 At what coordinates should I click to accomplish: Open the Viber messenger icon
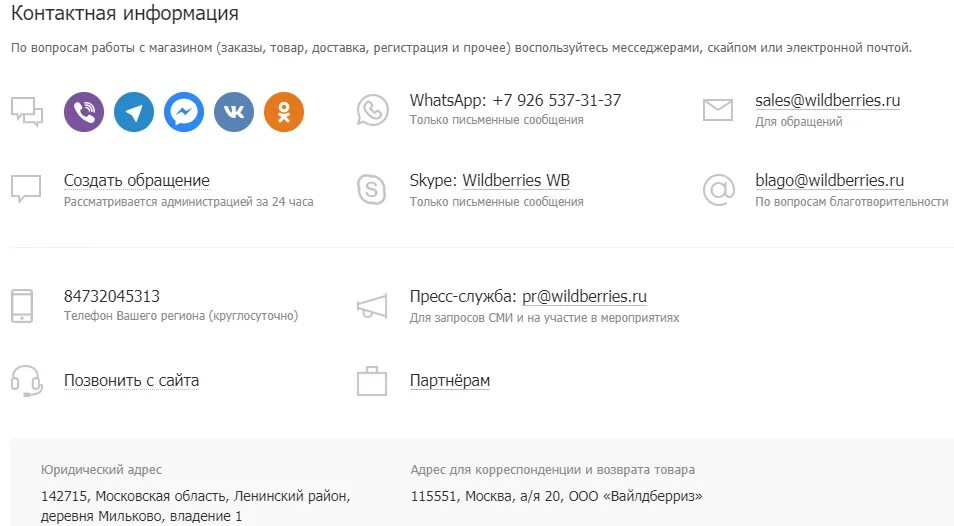point(84,112)
